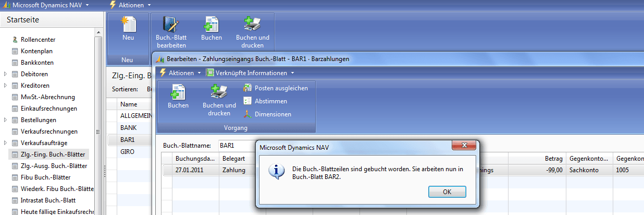The height and width of the screenshot is (215, 644).
Task: Open Kontenplan in navigation pane
Action: pyautogui.click(x=36, y=51)
